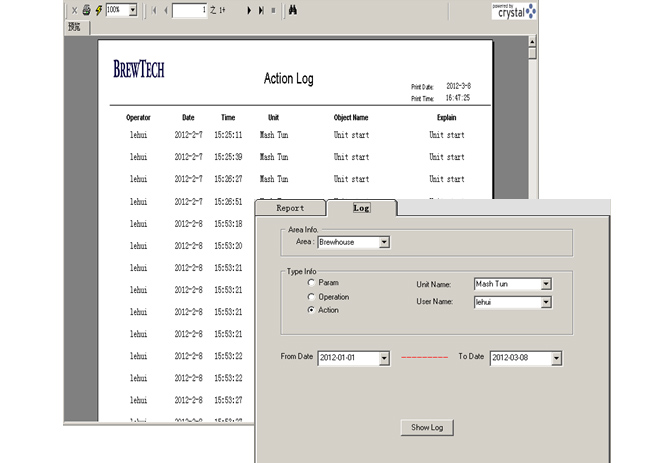Screen dimensions: 660x463
Task: Open the Unit Name dropdown showing Mash Tun
Action: coord(546,284)
